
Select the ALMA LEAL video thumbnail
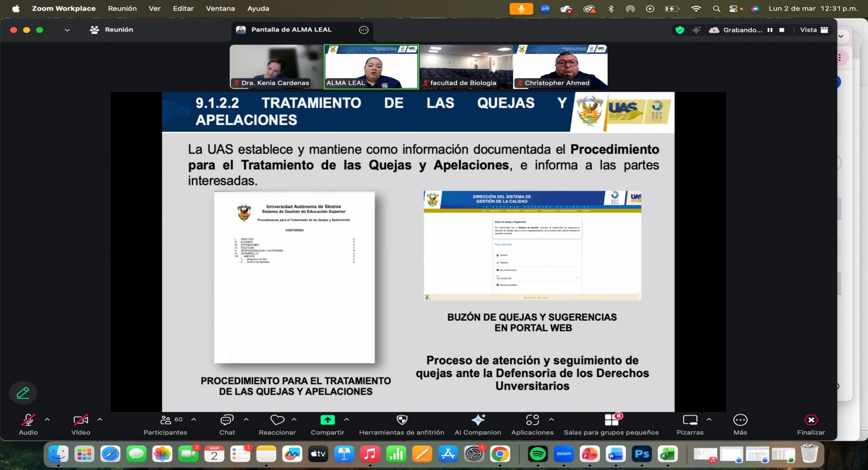pos(370,67)
